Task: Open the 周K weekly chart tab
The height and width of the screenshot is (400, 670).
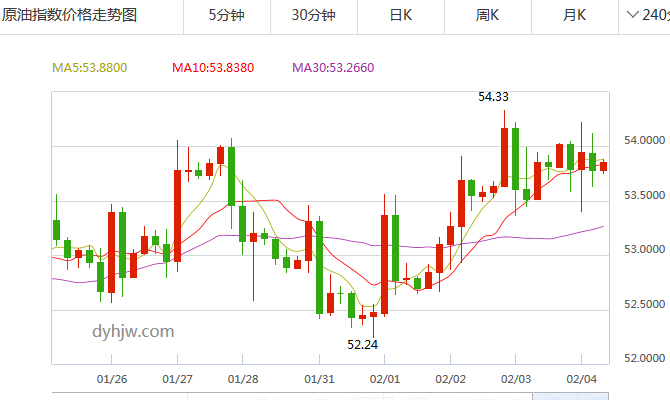Action: tap(488, 15)
